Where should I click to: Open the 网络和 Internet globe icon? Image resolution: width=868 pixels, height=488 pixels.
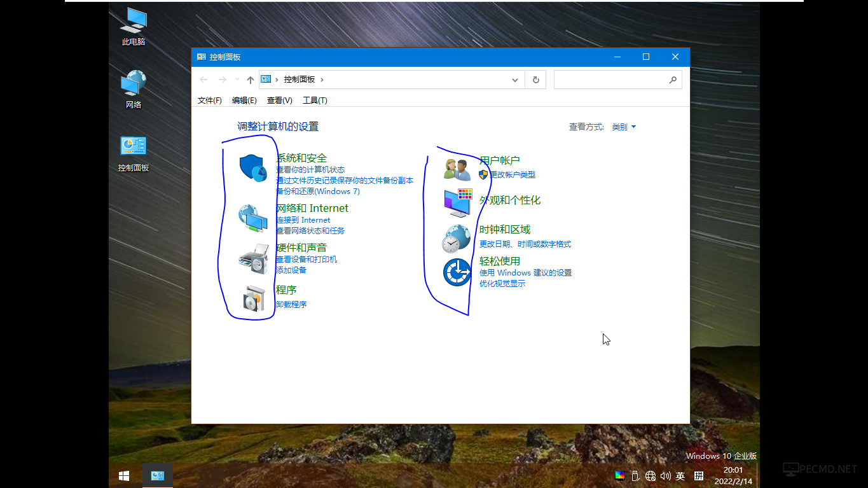pos(252,218)
